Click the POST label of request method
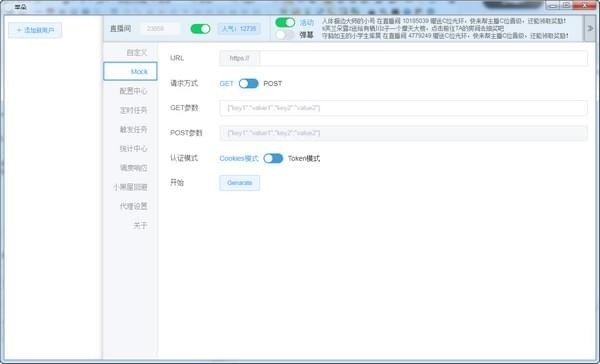600x364 pixels. pos(272,83)
